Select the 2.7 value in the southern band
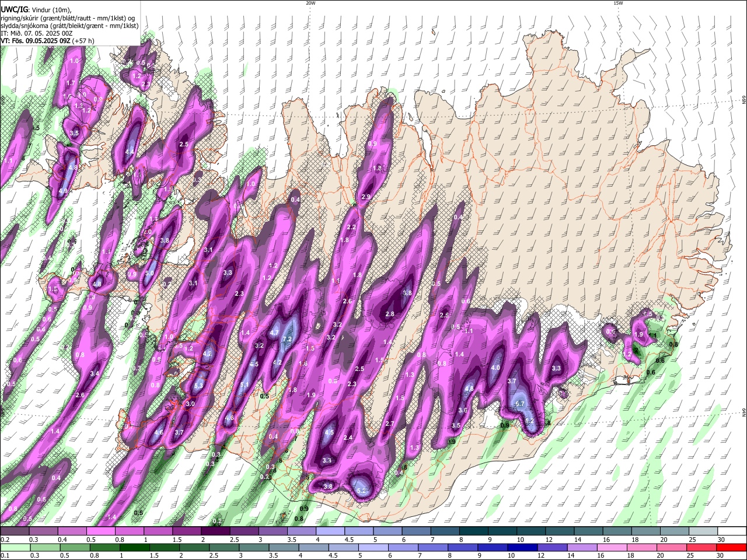This screenshot has height=560, width=747. [x=390, y=423]
